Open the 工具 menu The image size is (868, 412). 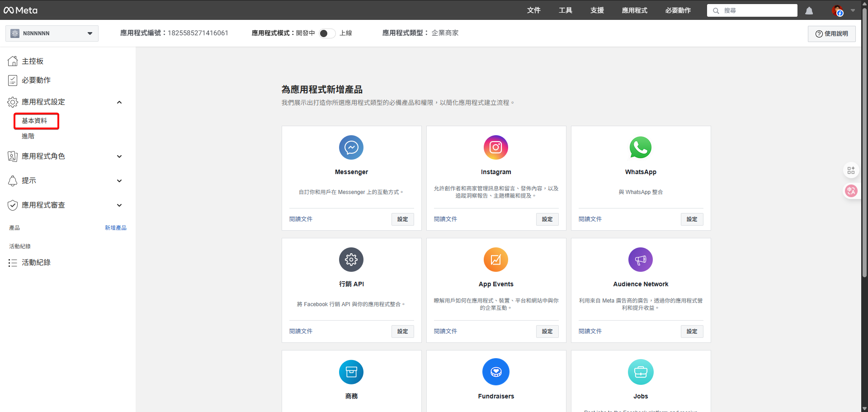[565, 10]
